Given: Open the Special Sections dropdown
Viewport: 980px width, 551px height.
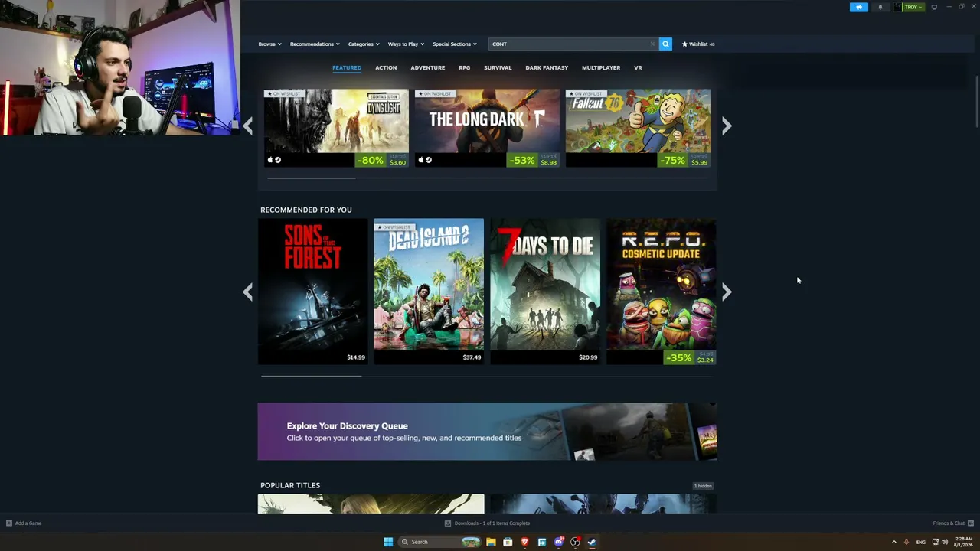Looking at the screenshot, I should (455, 44).
